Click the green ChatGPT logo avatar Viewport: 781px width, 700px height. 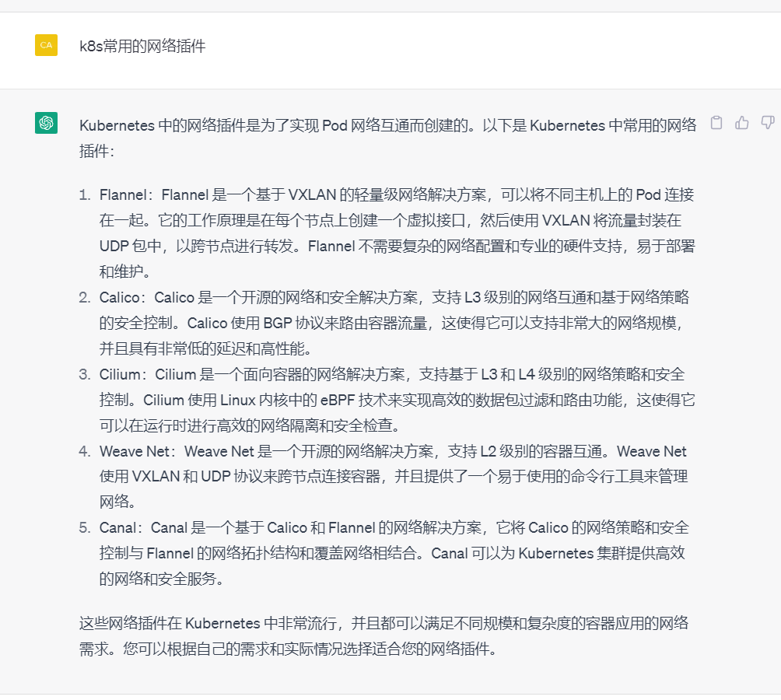pyautogui.click(x=47, y=122)
